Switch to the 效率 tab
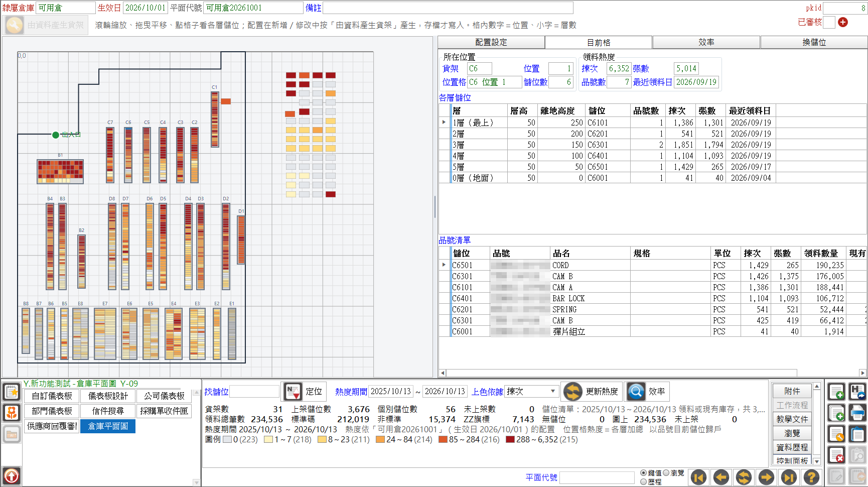Image resolution: width=868 pixels, height=487 pixels. pyautogui.click(x=706, y=42)
